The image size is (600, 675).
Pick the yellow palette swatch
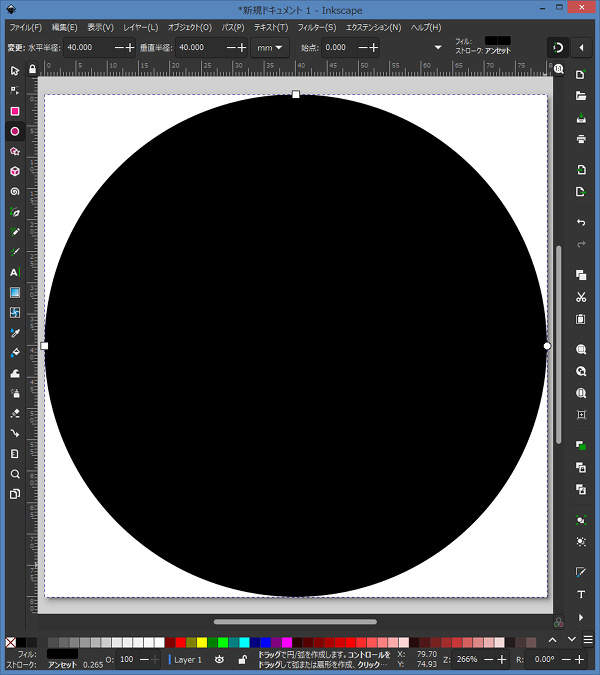(x=202, y=642)
